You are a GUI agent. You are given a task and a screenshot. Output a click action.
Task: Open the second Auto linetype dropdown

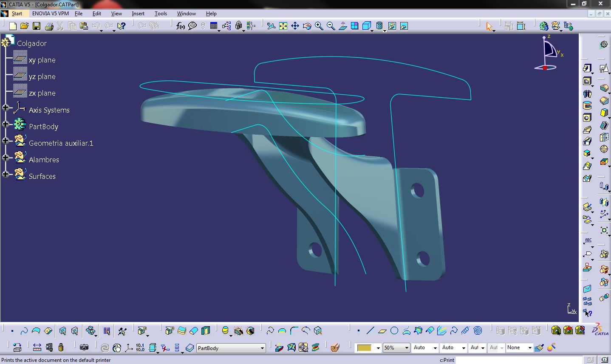453,347
